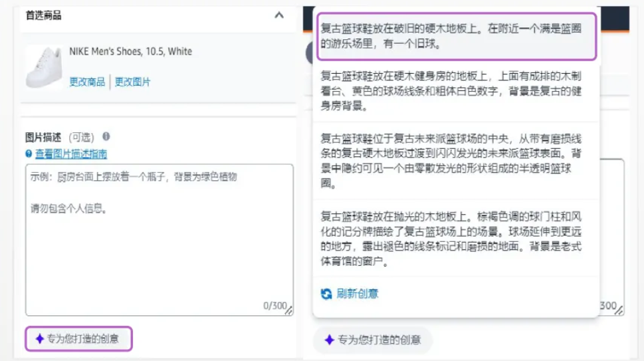The image size is (644, 361).
Task: Click info icon beside 图片描述 (可选)
Action: [106, 136]
